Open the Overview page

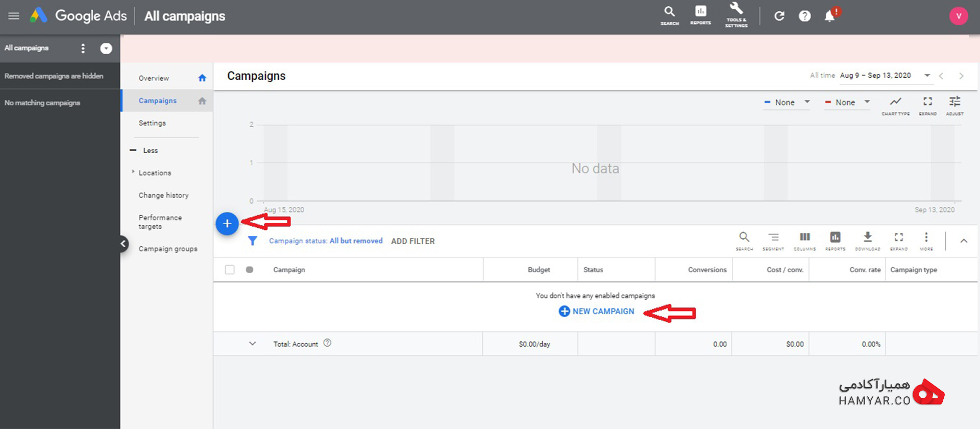point(154,78)
